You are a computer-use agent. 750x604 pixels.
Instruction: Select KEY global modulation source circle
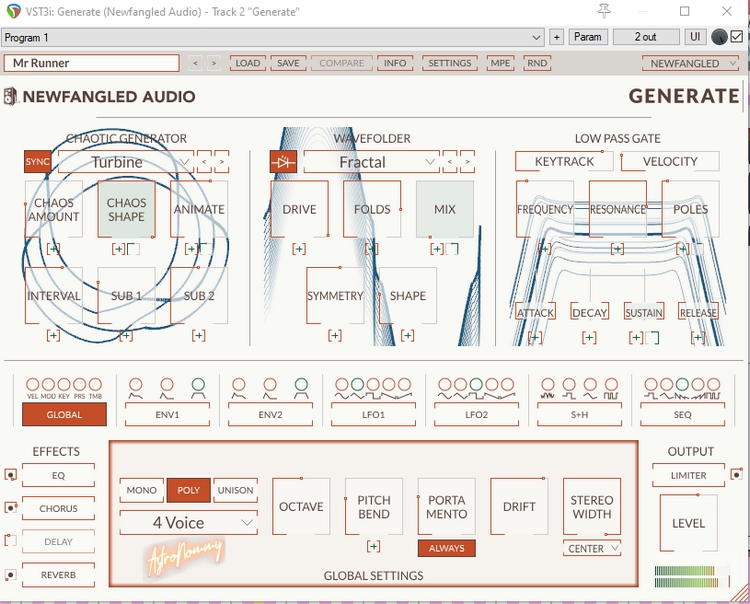coord(64,384)
